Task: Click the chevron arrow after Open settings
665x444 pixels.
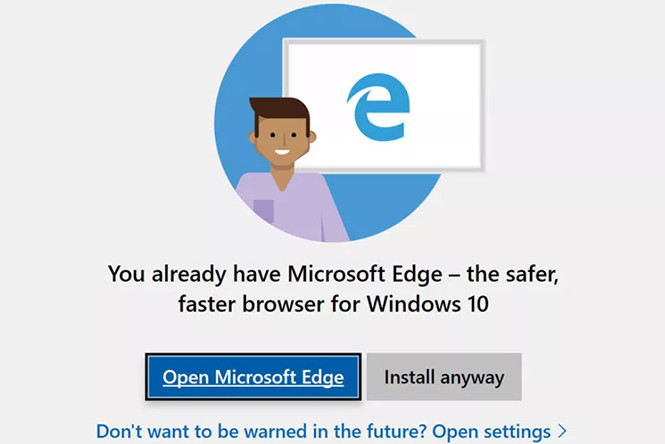Action: point(562,431)
